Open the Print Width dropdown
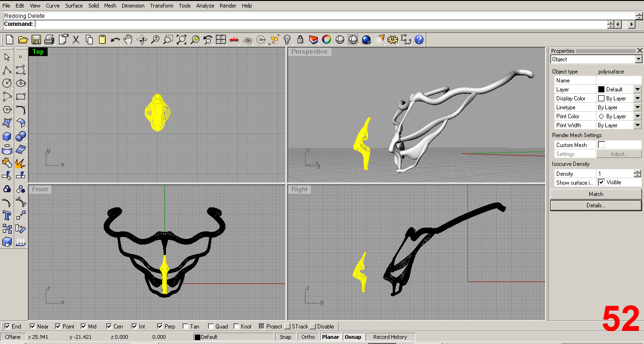This screenshot has width=644, height=344. pos(637,125)
